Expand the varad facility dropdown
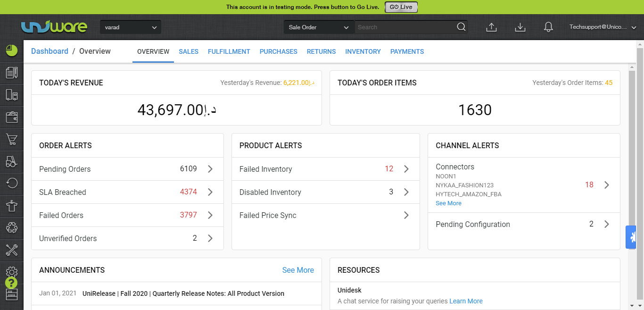The image size is (644, 310). 130,27
